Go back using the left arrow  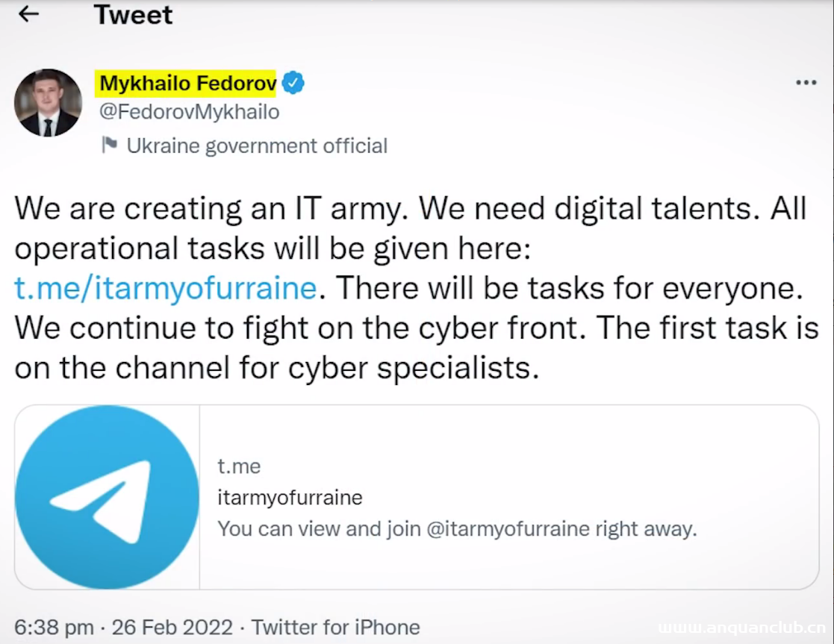tap(28, 14)
